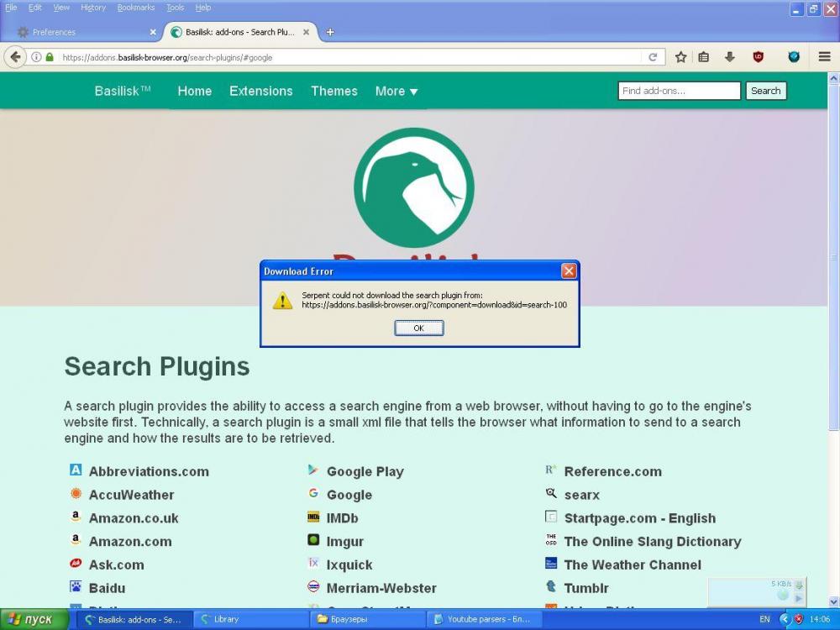This screenshot has width=840, height=630.
Task: Open the hamburger menu
Action: 825,57
